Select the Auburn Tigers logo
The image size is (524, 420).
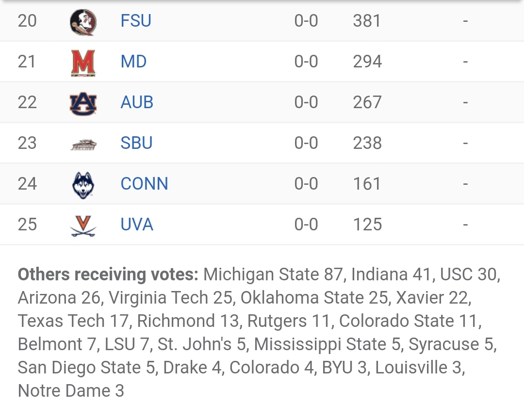pos(83,103)
